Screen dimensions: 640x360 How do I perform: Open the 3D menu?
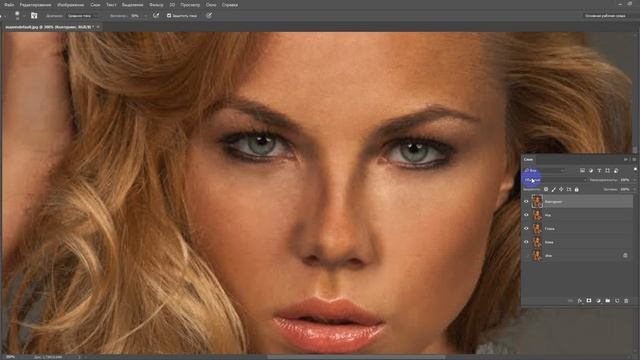pyautogui.click(x=172, y=5)
